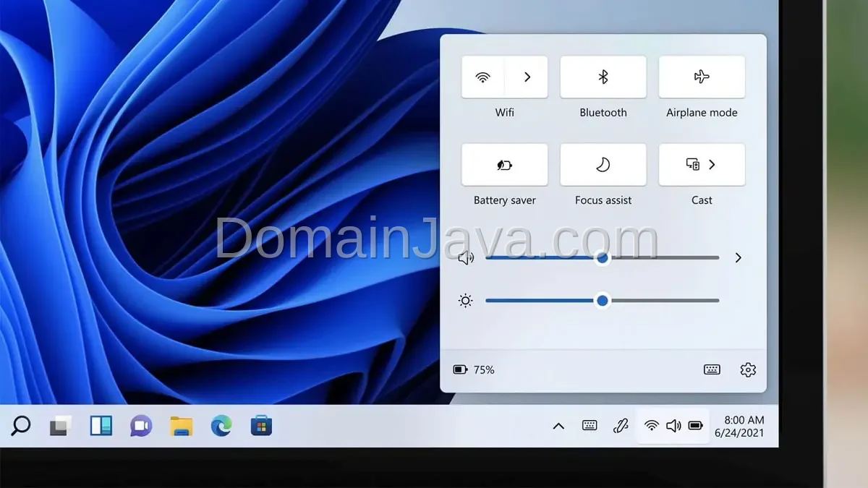Toggle Bluetooth on or off
The image size is (868, 488).
603,77
